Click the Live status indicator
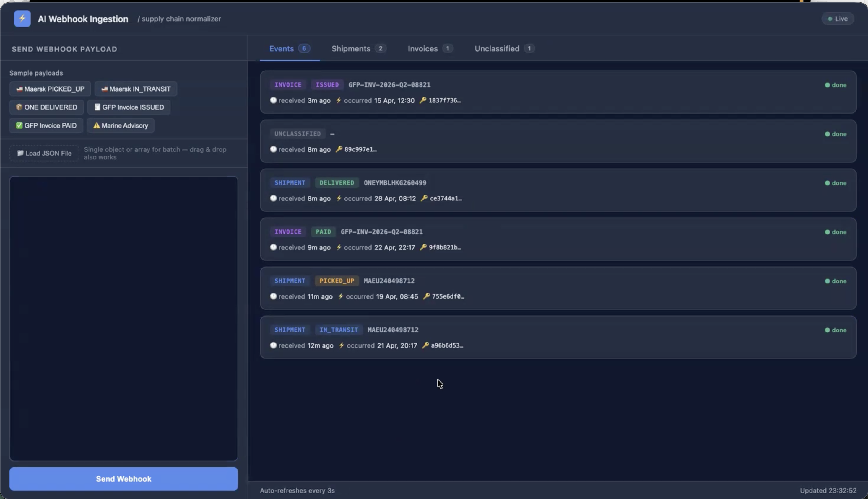Screen dimensions: 868x499 [838, 19]
